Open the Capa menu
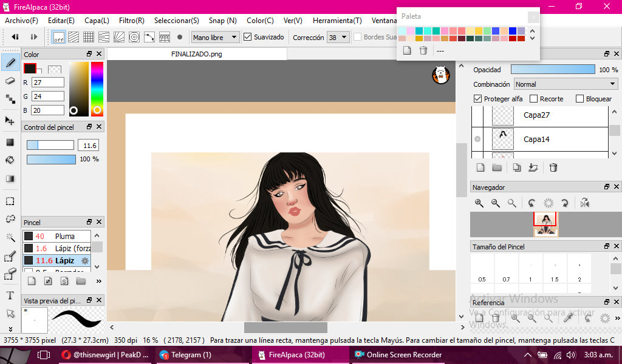 point(97,21)
